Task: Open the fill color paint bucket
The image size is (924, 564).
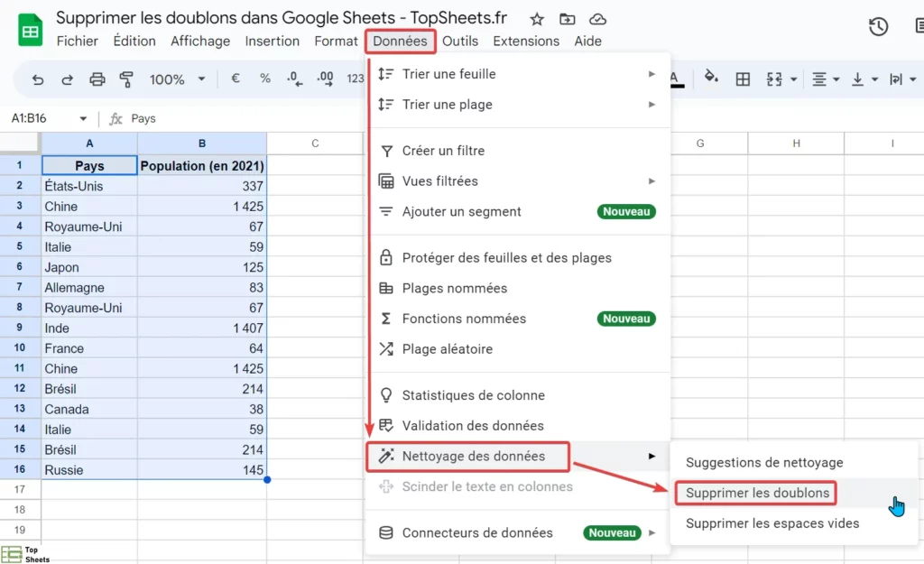Action: [711, 78]
